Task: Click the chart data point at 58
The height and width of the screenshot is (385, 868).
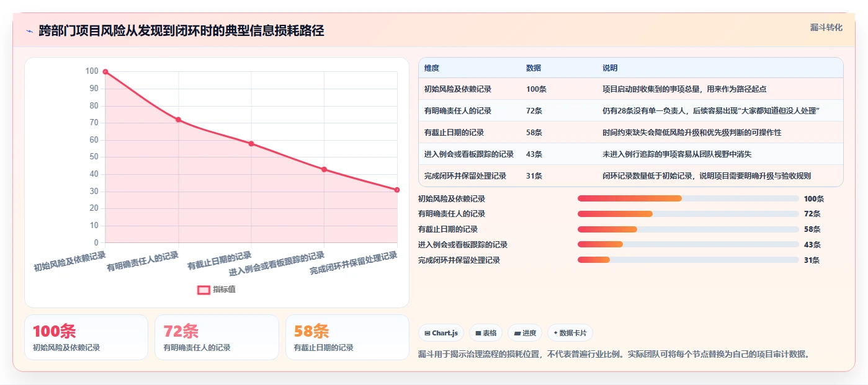Action: (x=251, y=144)
